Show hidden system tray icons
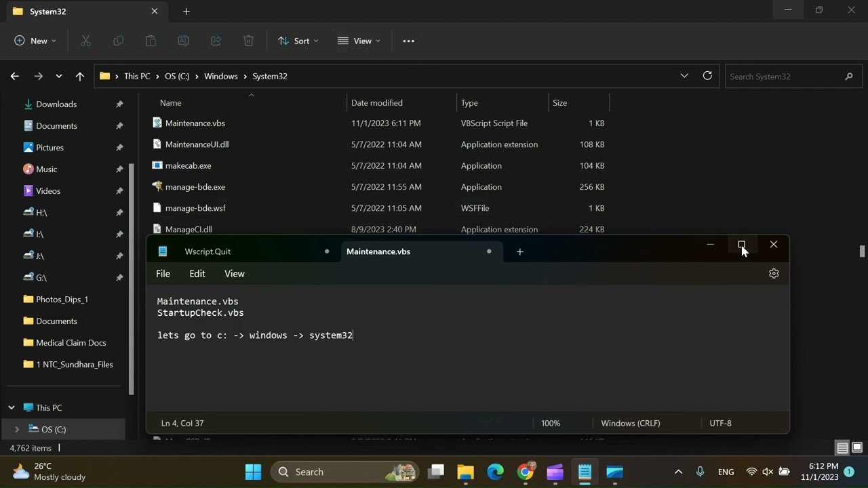This screenshot has height=488, width=868. pyautogui.click(x=678, y=472)
